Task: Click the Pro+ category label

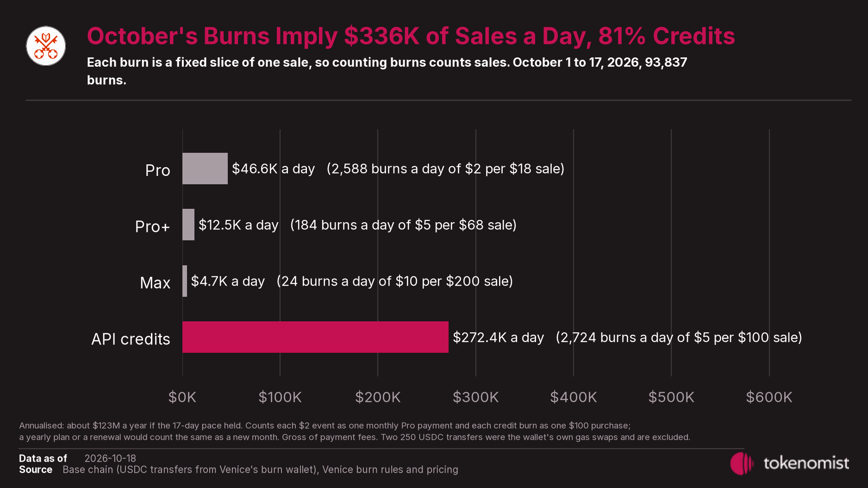Action: 153,226
